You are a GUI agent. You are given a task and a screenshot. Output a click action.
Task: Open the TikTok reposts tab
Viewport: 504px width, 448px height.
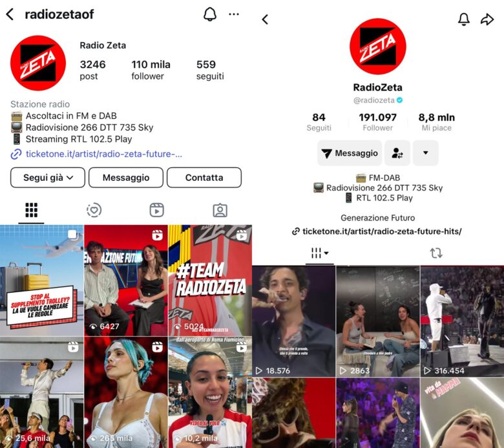pyautogui.click(x=436, y=253)
